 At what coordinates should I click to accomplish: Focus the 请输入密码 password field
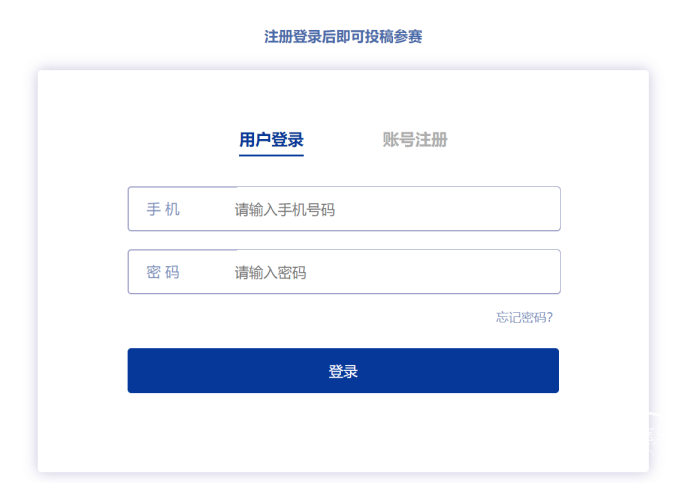[x=390, y=272]
